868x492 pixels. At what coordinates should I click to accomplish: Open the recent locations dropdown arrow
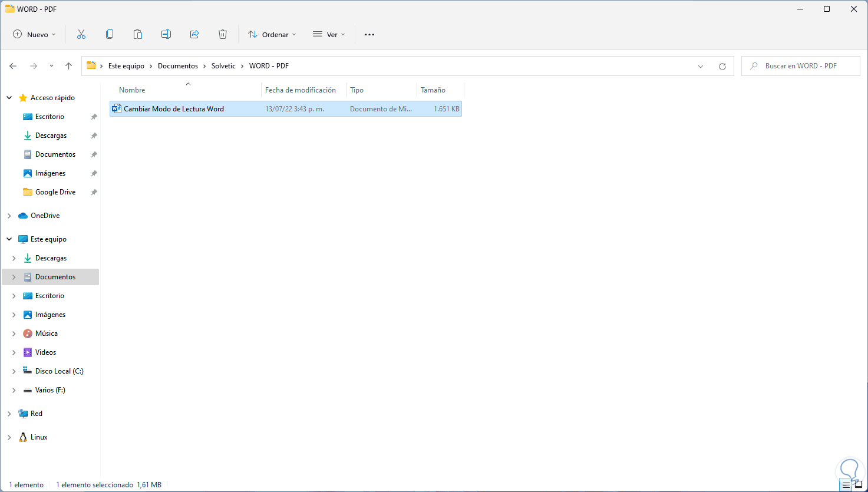51,66
